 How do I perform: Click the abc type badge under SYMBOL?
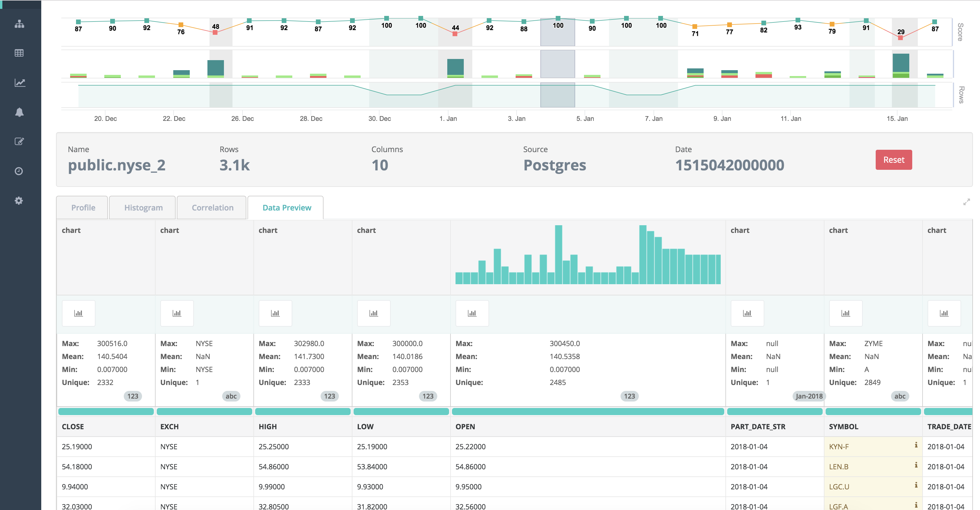tap(900, 396)
